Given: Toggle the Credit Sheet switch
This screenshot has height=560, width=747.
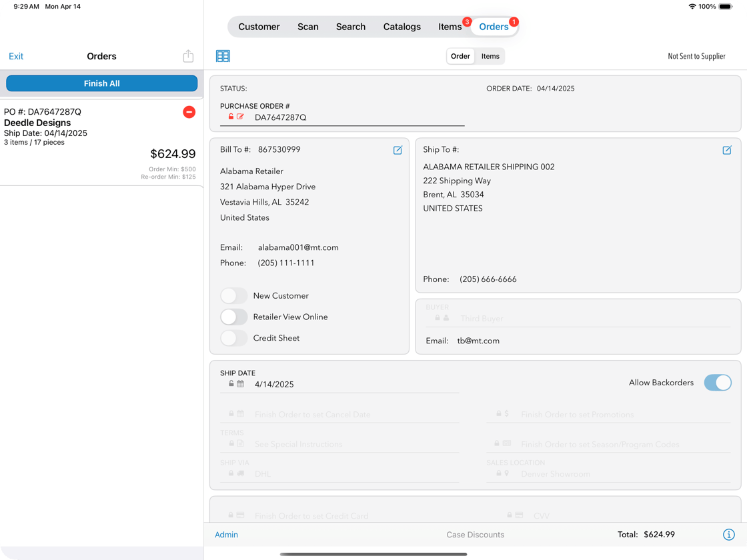Looking at the screenshot, I should pos(234,338).
